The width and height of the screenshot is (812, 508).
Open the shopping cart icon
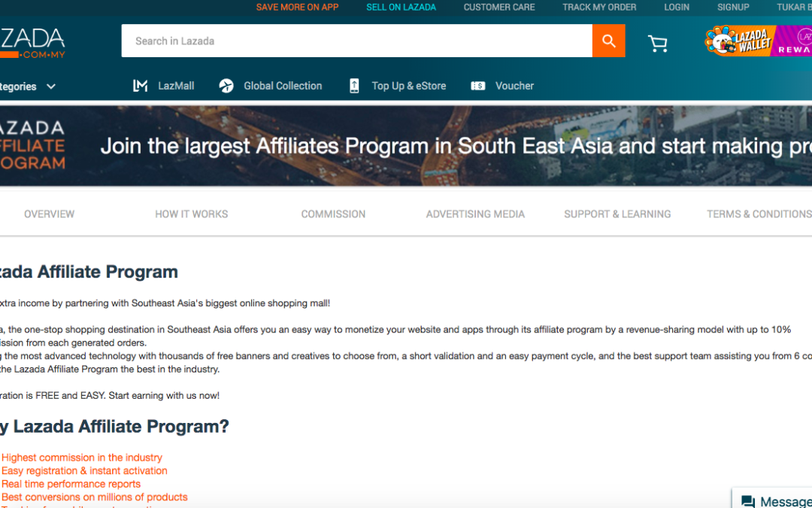(658, 43)
